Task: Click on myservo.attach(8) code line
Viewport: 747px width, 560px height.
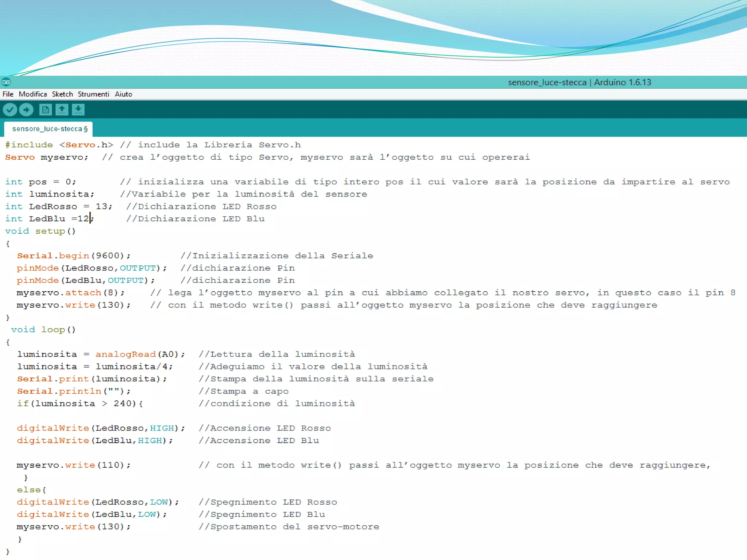Action: point(70,293)
